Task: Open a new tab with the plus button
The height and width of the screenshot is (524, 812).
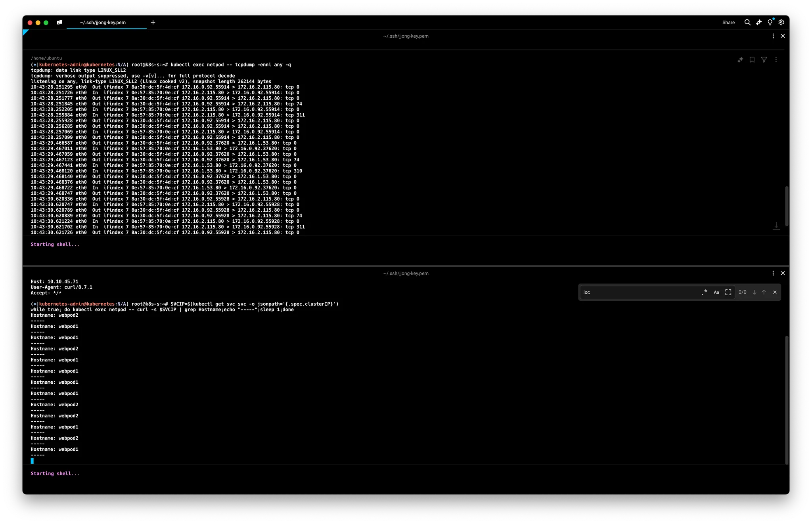Action: point(153,23)
